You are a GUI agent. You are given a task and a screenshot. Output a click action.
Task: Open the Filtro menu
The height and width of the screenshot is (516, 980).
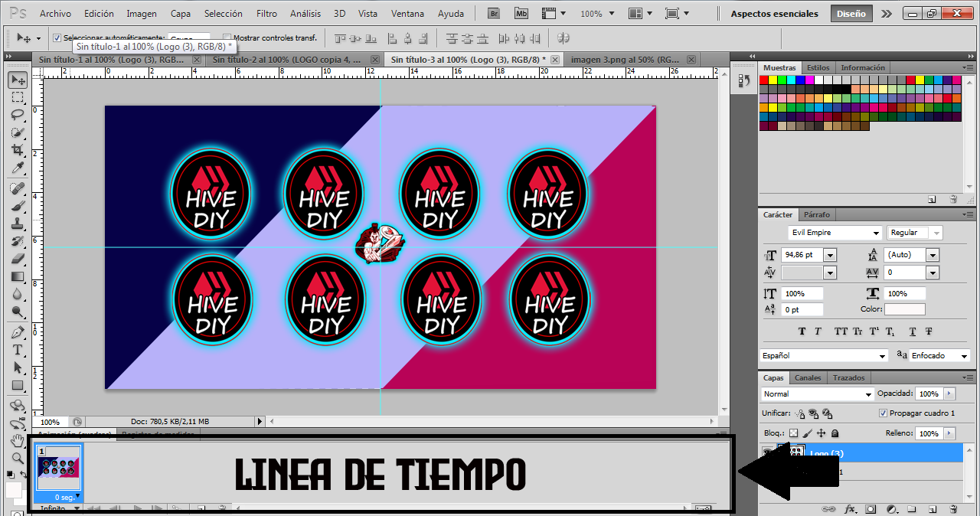click(x=266, y=14)
